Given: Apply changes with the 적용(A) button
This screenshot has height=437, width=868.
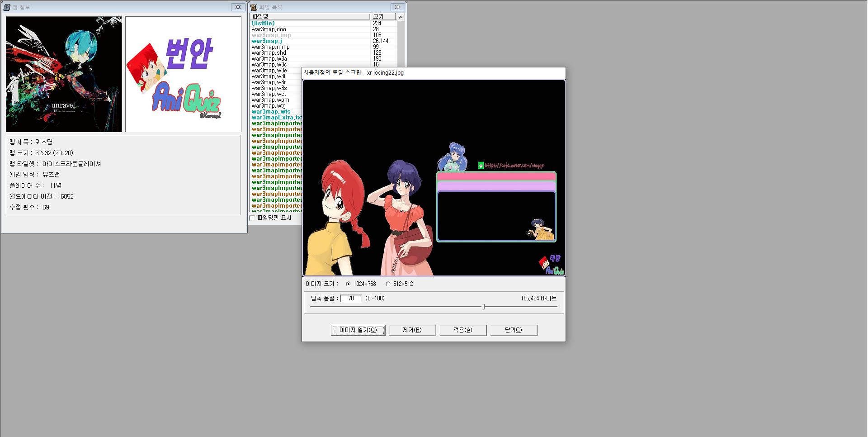Looking at the screenshot, I should [463, 330].
